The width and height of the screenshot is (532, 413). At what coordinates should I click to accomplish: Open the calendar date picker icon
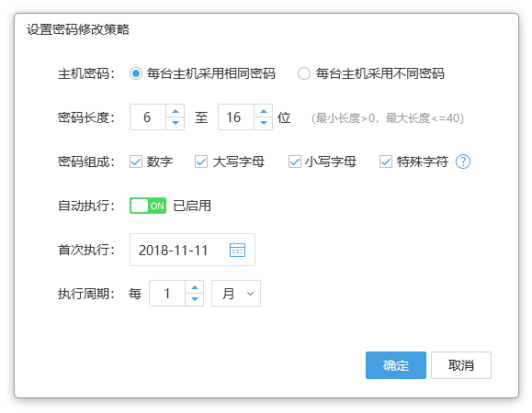(x=237, y=250)
